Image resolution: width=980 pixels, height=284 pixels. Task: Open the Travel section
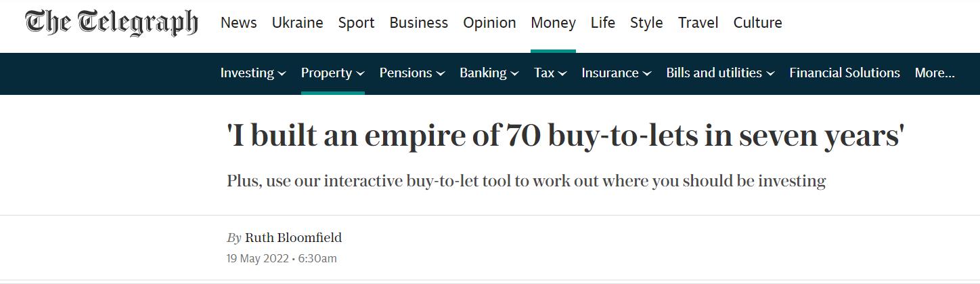point(698,23)
